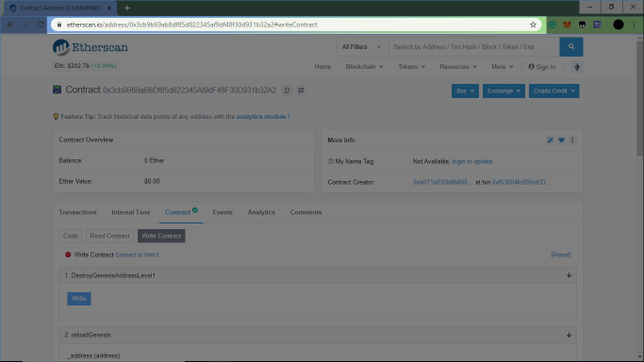This screenshot has height=362, width=644.
Task: Click the Reset link
Action: tap(561, 255)
